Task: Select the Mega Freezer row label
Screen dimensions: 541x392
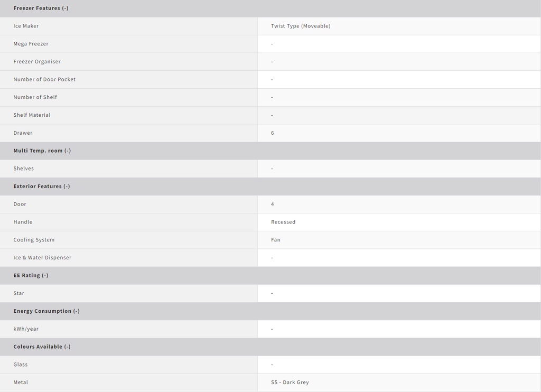Action: [31, 44]
